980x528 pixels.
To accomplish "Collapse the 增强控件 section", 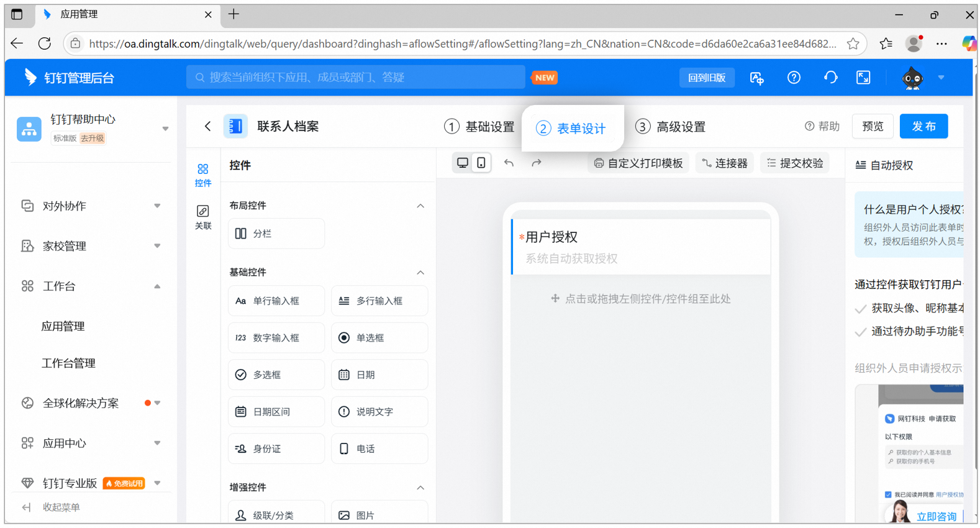I will pyautogui.click(x=420, y=488).
